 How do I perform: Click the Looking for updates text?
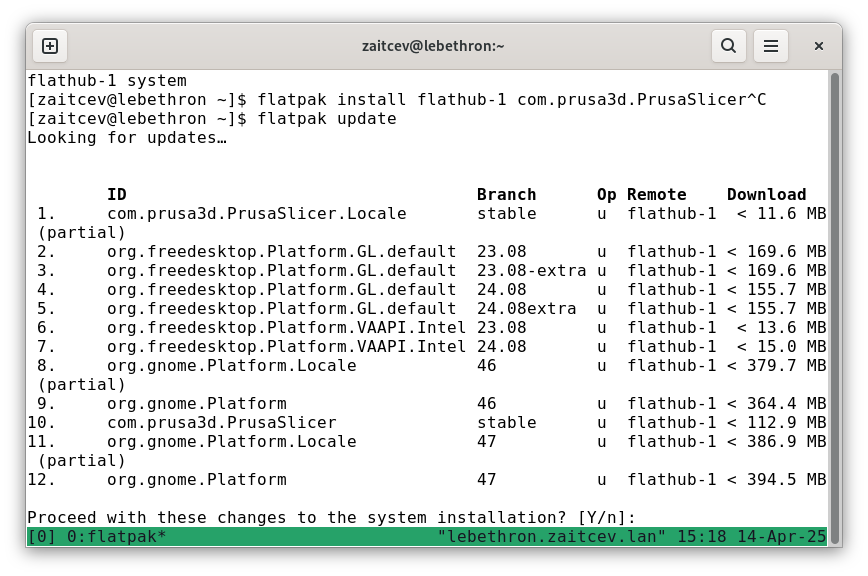pyautogui.click(x=127, y=138)
